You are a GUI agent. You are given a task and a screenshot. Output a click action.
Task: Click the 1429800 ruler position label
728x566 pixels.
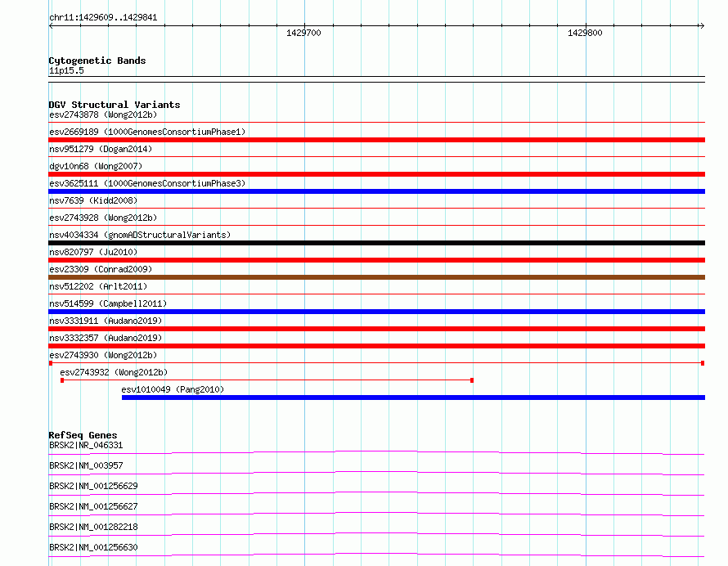pyautogui.click(x=585, y=33)
